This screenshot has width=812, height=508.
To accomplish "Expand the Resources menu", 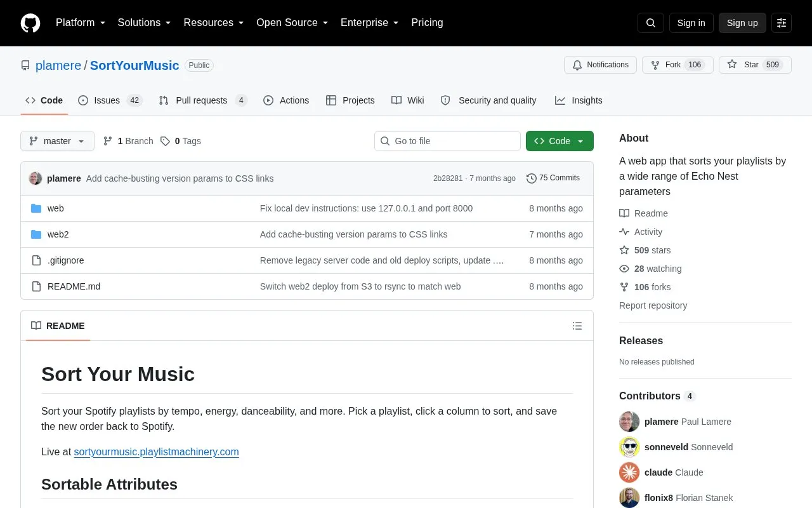I will [x=214, y=23].
